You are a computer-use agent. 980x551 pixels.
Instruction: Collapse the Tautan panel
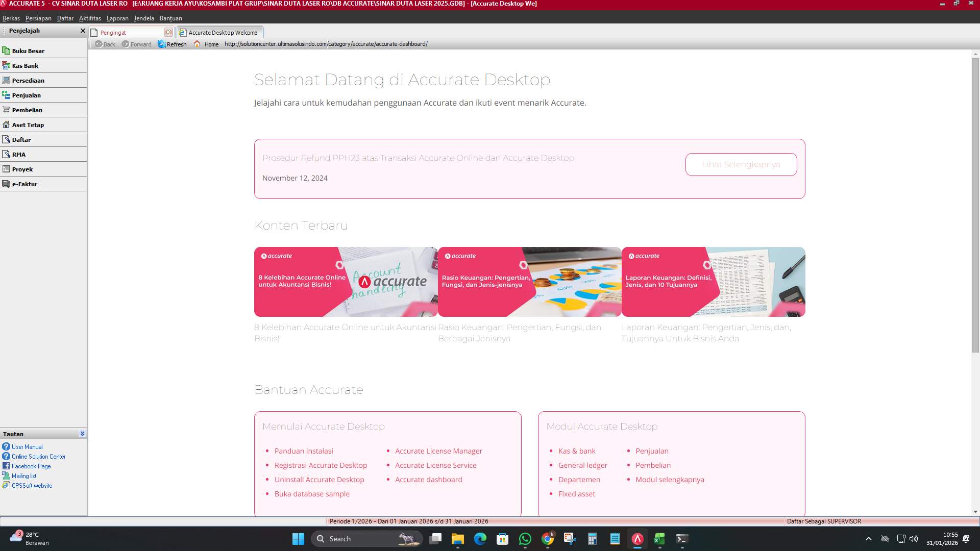click(x=82, y=433)
